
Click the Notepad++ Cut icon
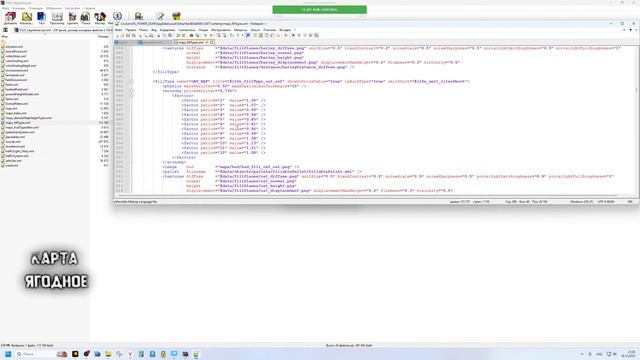point(159,36)
